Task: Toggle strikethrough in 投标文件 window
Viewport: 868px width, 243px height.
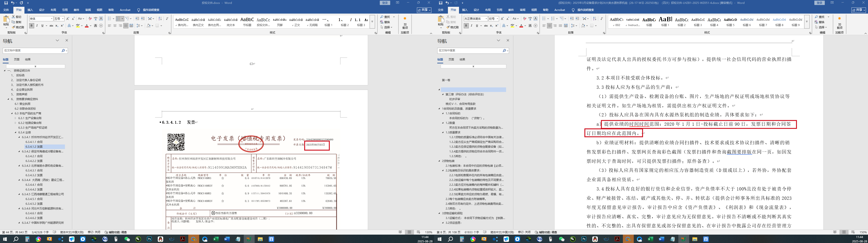Action: point(51,26)
